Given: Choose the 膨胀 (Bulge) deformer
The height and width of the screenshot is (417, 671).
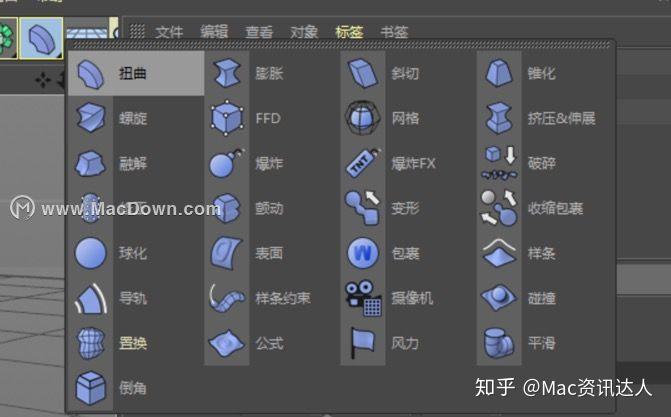Looking at the screenshot, I should [272, 73].
